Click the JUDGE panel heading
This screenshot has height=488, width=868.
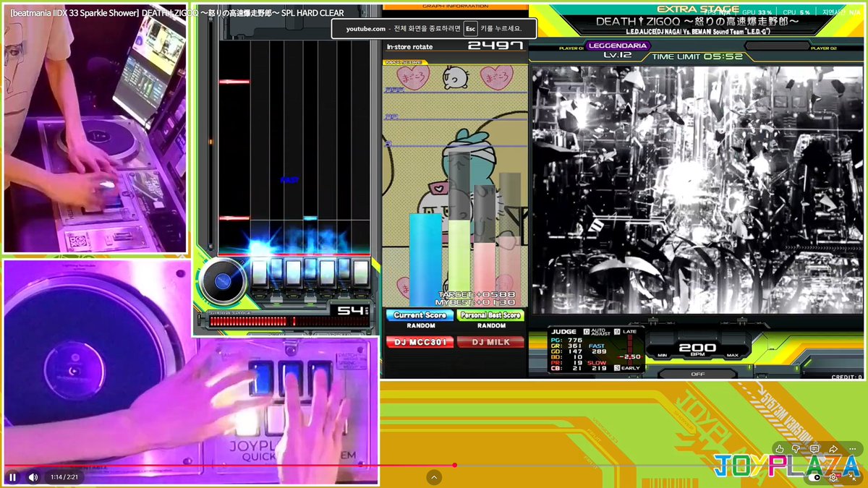(564, 332)
